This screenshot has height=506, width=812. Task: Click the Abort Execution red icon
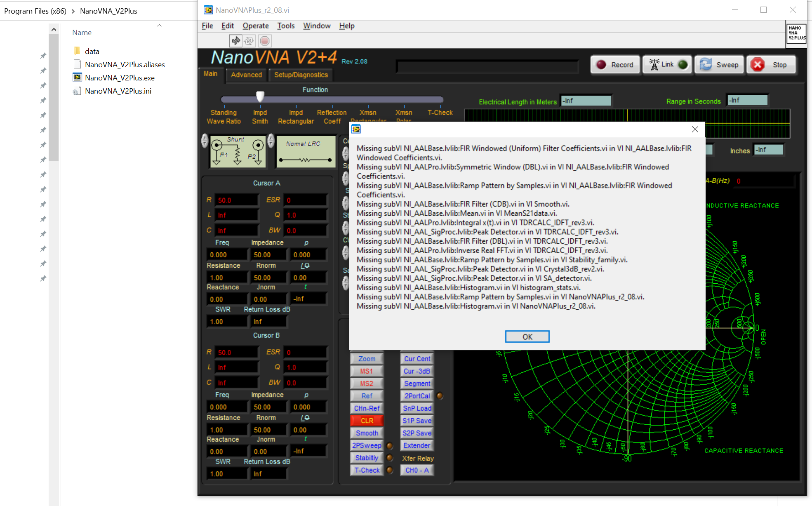pos(265,40)
